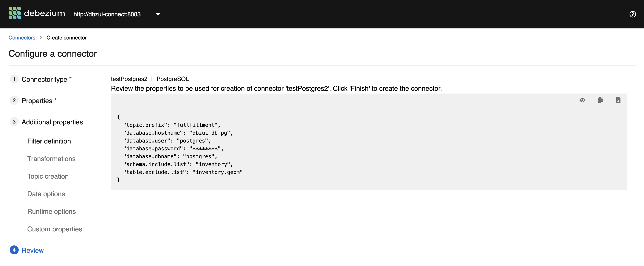644x266 pixels.
Task: Select the Properties wizard step
Action: tap(37, 101)
